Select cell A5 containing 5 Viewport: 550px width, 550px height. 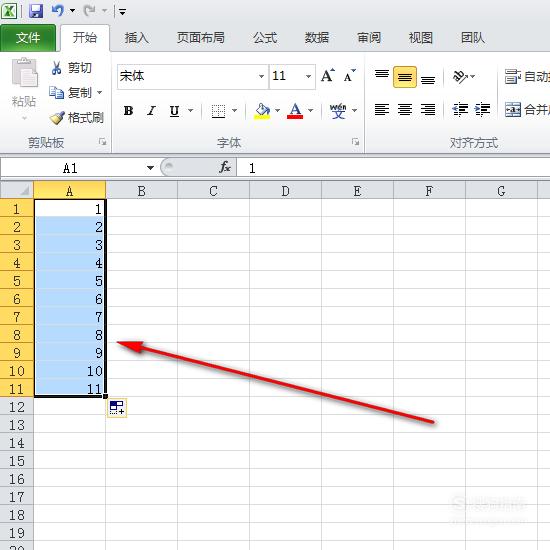69,281
